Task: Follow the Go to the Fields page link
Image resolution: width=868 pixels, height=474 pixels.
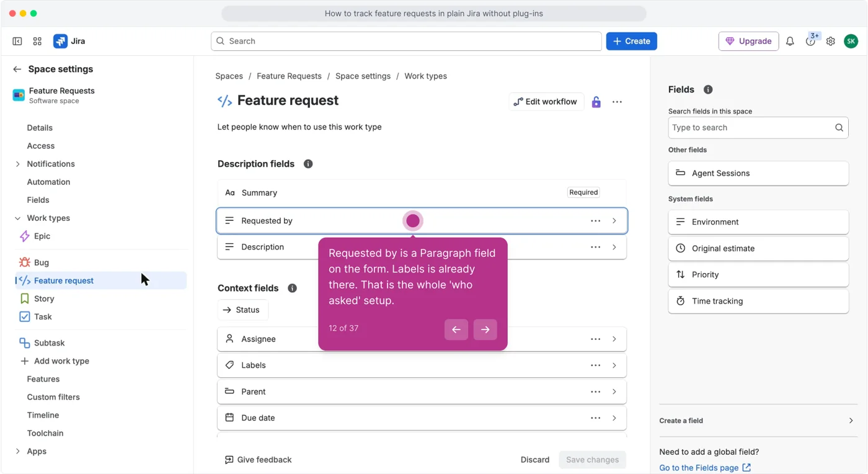Action: coord(705,468)
